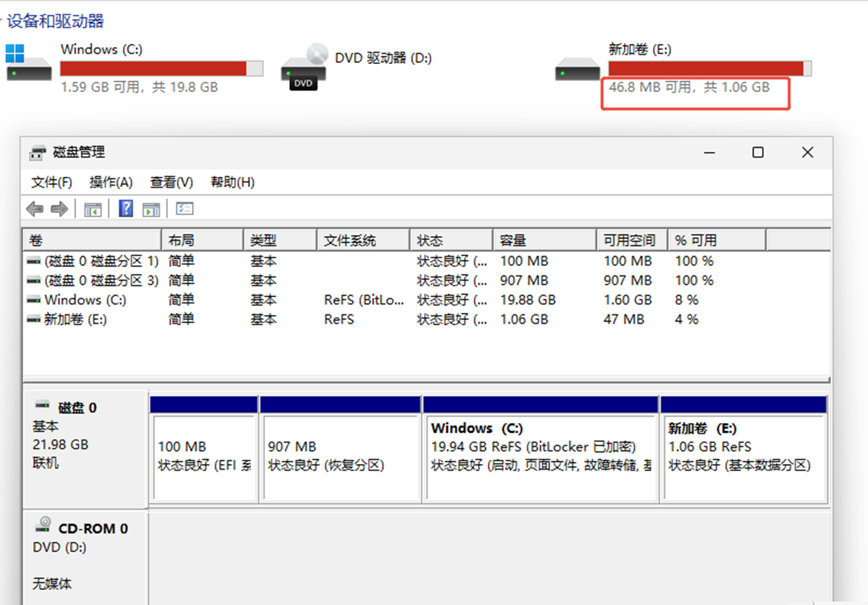Open the 操作(A) menu
Screen dimensions: 868x605
tap(111, 182)
